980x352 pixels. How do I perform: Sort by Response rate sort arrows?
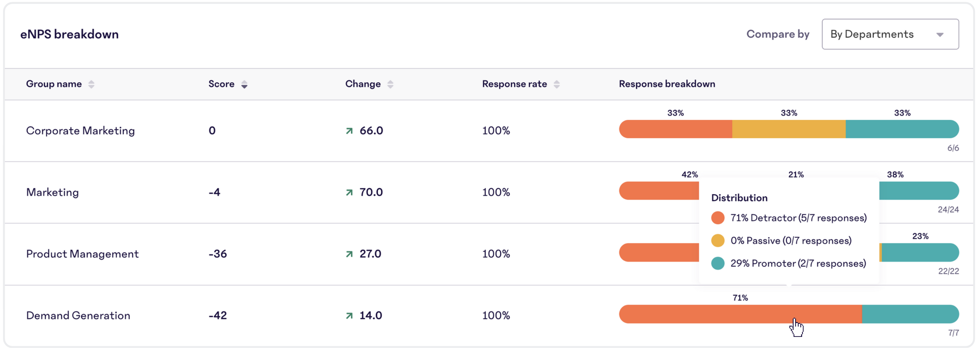(x=557, y=84)
